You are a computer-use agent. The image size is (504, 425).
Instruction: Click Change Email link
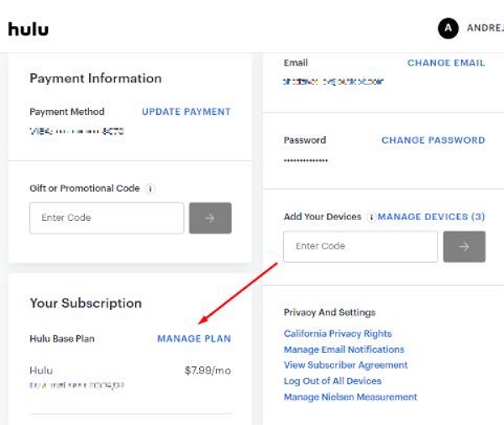[445, 63]
